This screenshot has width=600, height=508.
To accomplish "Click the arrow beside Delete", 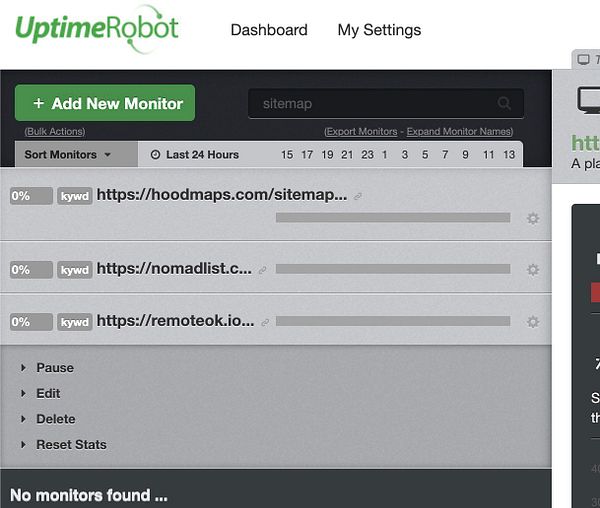I will [23, 419].
